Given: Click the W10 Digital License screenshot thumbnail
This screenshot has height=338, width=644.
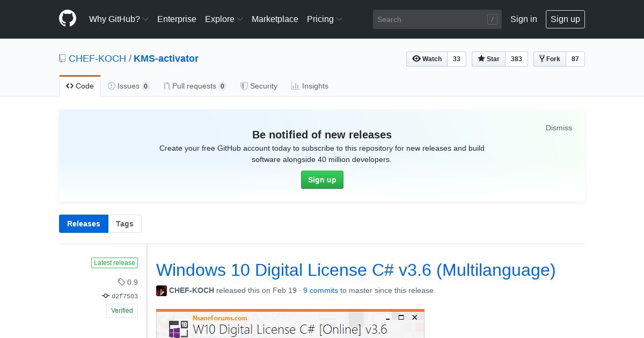Looking at the screenshot, I should 290,324.
